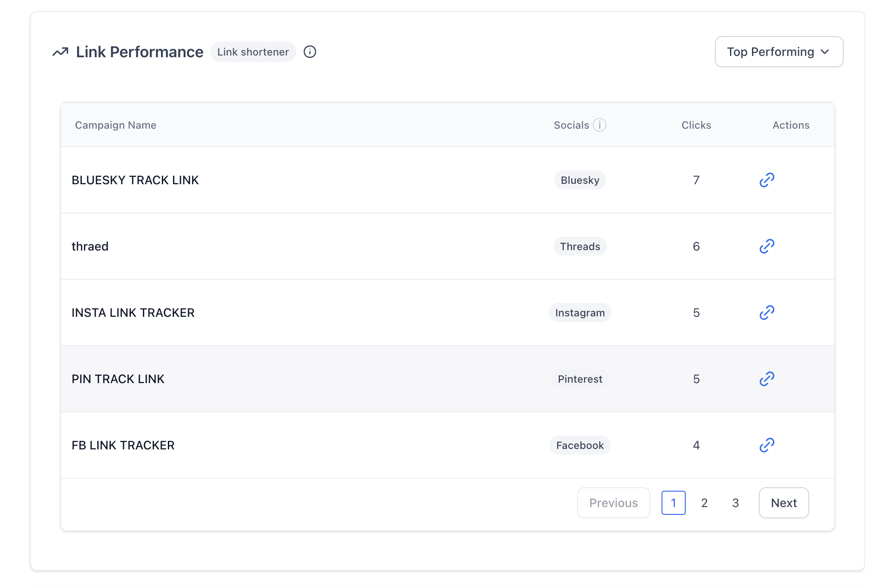Click the Socials column info icon
Screen dimensions: 891x588
(x=600, y=125)
